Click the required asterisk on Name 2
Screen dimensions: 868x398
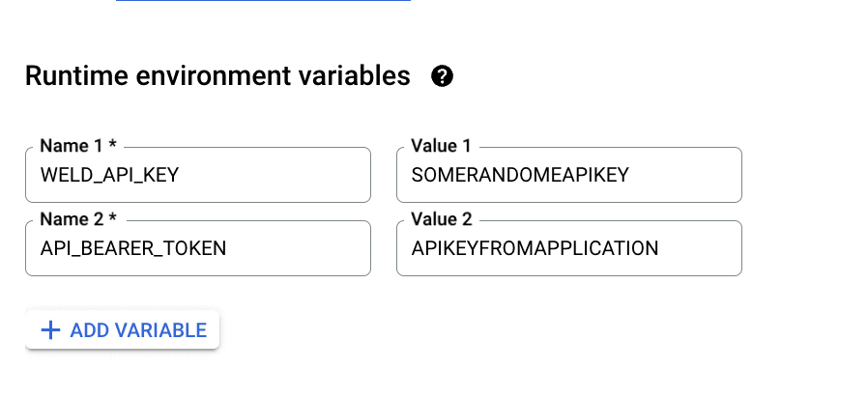112,217
